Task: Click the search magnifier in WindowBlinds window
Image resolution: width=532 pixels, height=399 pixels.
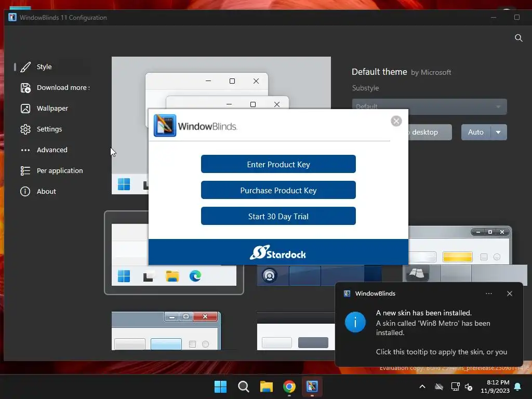Action: point(518,38)
